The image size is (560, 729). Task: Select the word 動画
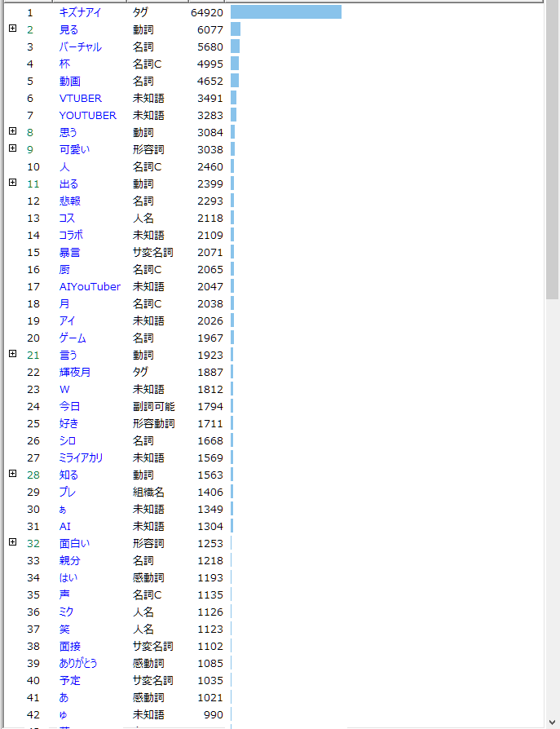(70, 82)
